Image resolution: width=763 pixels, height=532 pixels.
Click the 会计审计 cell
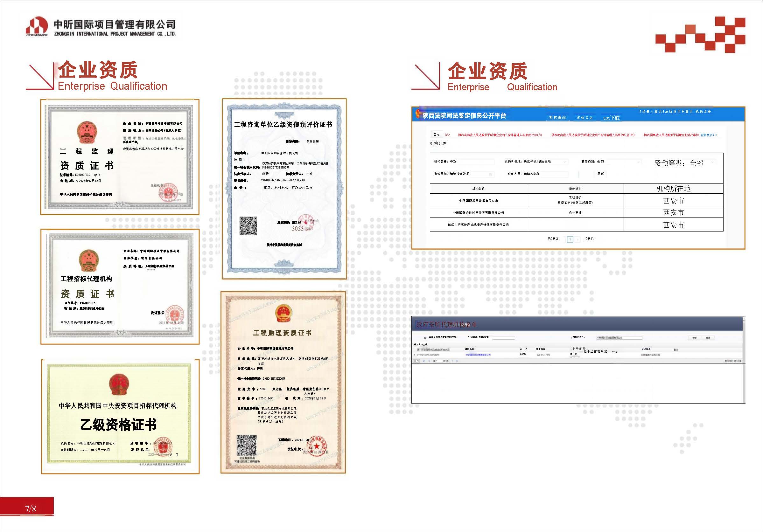pos(575,212)
